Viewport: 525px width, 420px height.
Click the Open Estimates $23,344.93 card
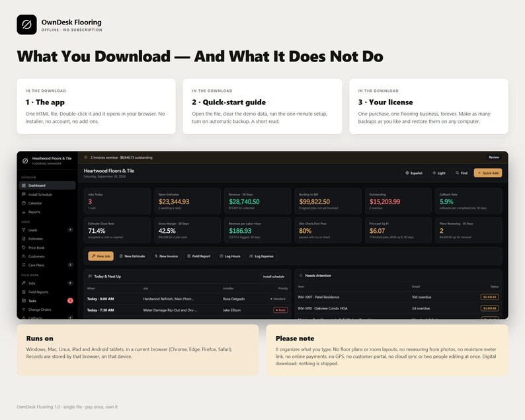(188, 201)
